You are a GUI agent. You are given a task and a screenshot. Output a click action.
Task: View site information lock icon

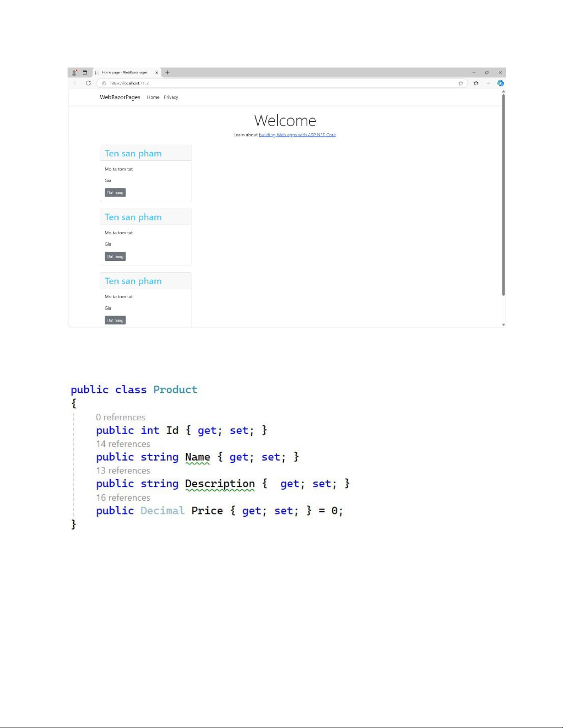pyautogui.click(x=104, y=83)
